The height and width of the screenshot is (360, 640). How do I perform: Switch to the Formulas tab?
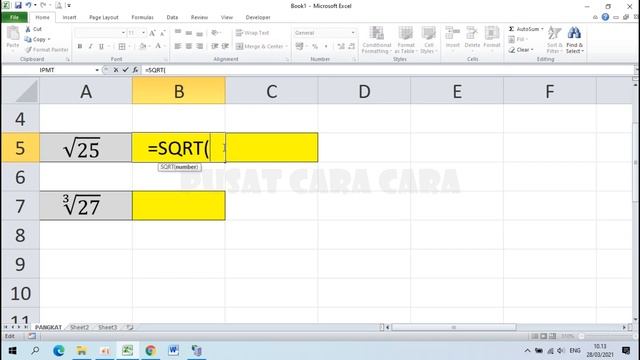pyautogui.click(x=142, y=17)
